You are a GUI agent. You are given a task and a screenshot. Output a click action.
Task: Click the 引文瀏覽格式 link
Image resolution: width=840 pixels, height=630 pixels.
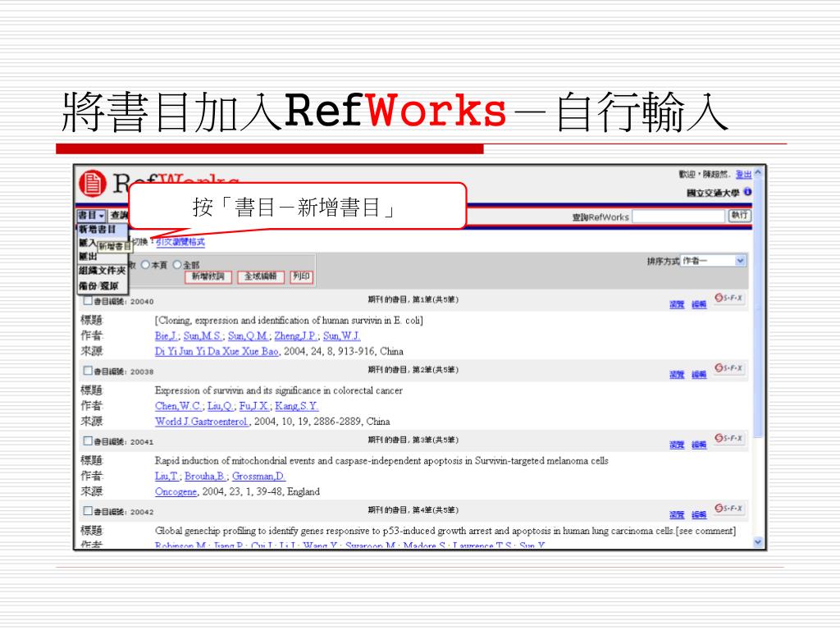tap(180, 242)
